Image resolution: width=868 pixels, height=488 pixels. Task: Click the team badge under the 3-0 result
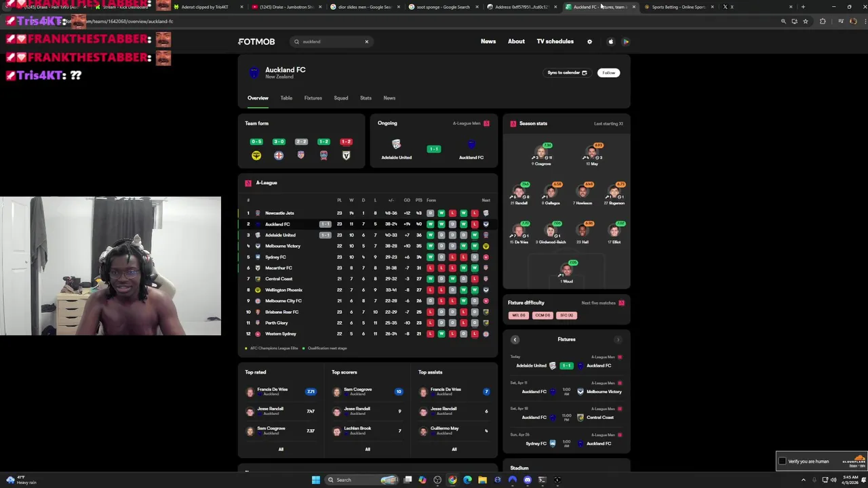pos(279,155)
